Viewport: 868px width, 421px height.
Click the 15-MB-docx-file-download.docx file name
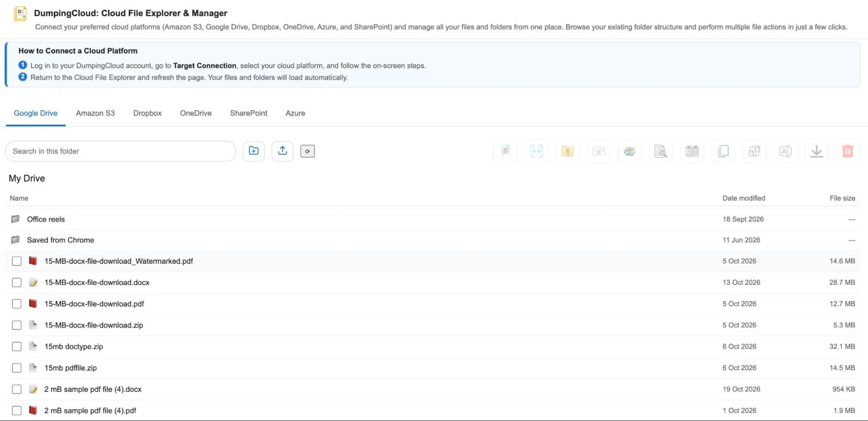(97, 282)
